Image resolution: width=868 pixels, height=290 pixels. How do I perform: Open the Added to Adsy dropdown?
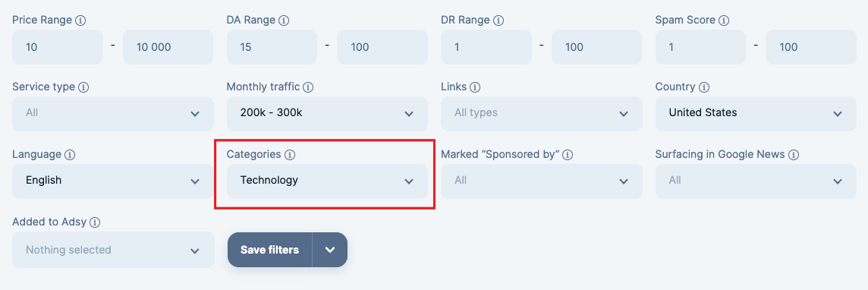pos(113,250)
